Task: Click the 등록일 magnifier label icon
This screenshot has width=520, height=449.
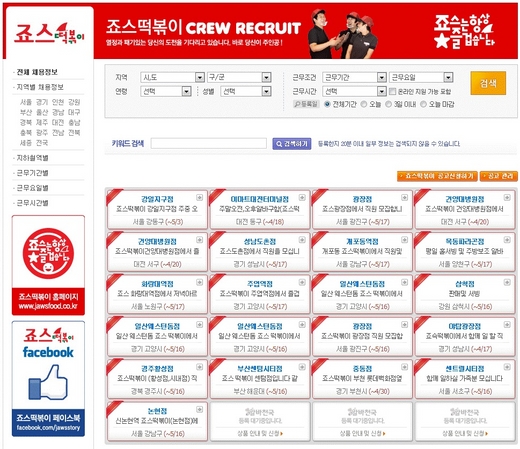Action: [306, 104]
